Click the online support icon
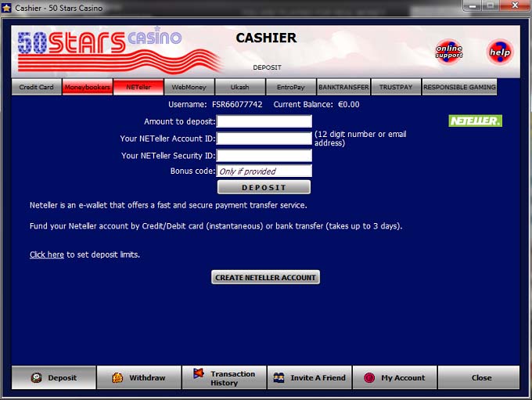 448,52
